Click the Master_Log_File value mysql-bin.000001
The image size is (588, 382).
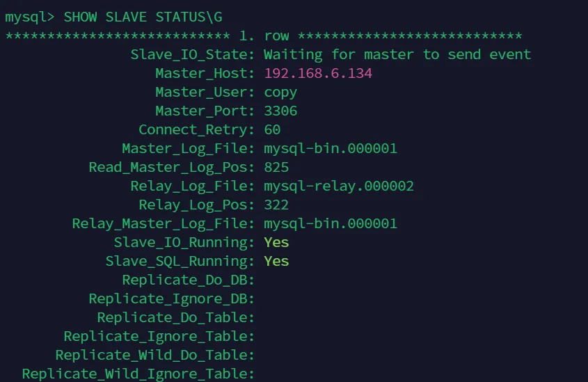331,148
